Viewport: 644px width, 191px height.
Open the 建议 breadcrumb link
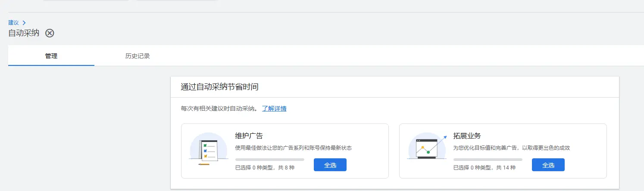tap(13, 22)
